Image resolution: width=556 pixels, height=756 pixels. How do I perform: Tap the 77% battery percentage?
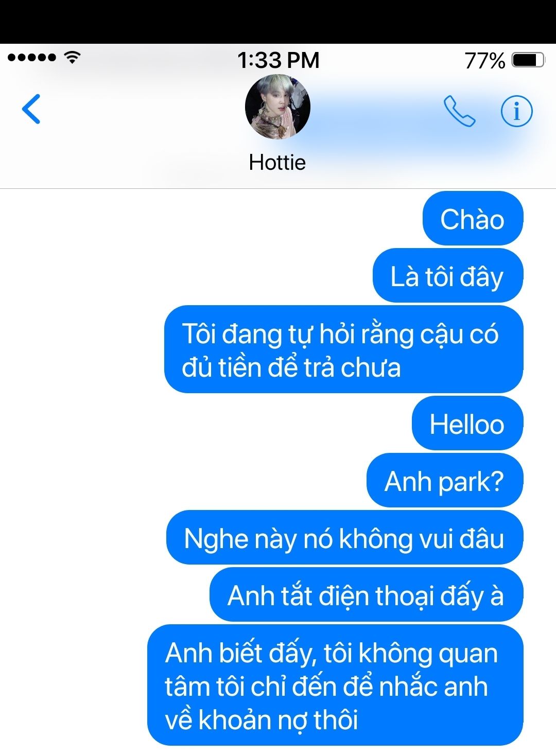484,61
